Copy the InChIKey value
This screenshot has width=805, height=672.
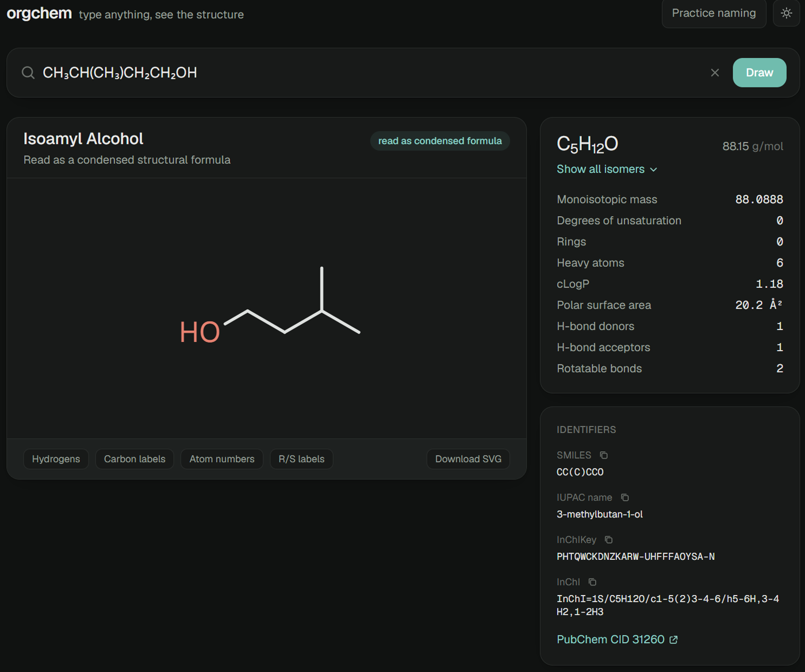609,540
